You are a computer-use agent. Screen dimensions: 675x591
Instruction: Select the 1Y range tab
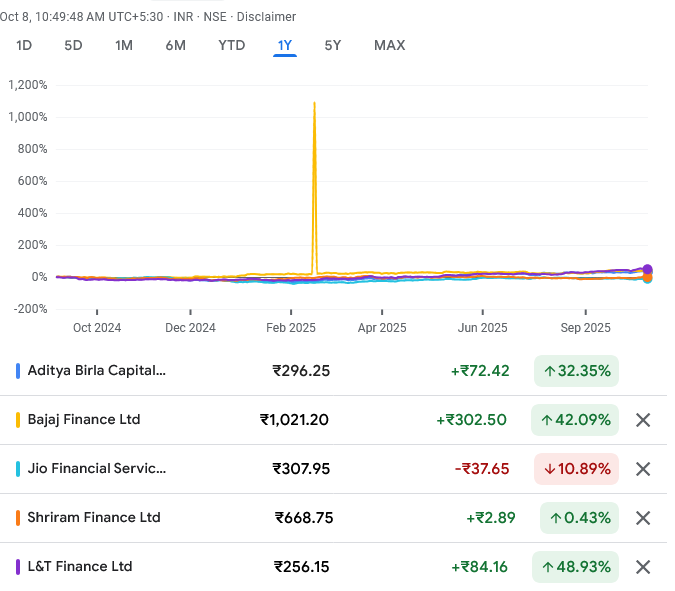285,45
